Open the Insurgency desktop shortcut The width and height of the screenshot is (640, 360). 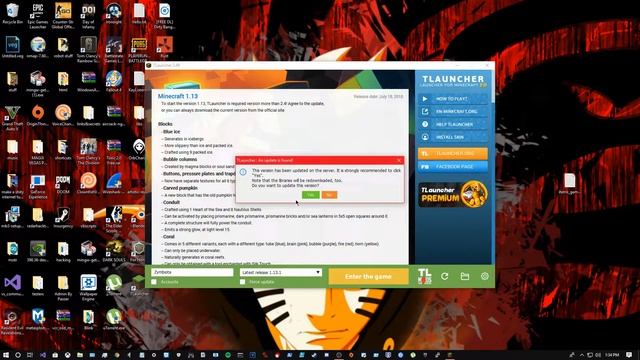(63, 218)
